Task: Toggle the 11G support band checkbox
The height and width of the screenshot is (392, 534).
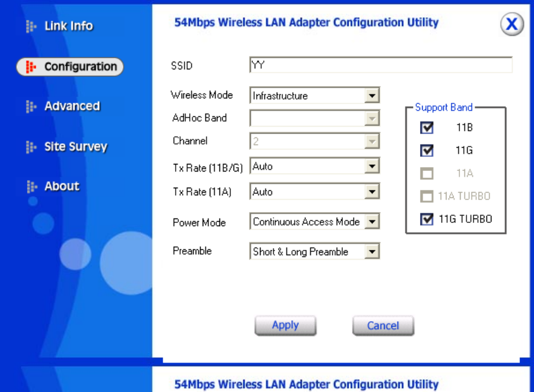Action: point(427,150)
